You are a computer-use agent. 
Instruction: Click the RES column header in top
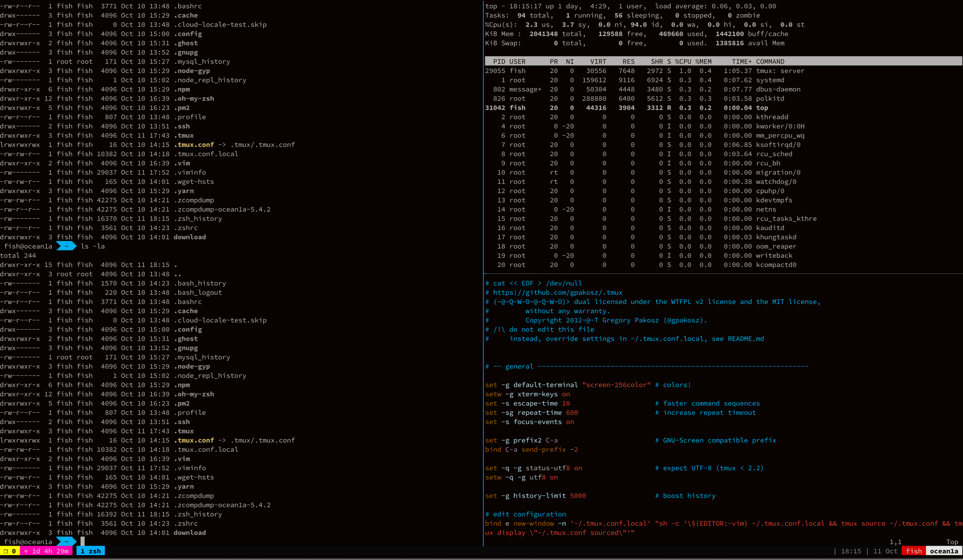coord(628,62)
